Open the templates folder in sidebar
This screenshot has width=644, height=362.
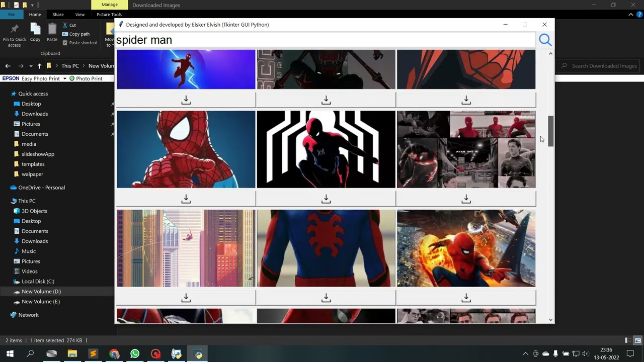pos(33,164)
